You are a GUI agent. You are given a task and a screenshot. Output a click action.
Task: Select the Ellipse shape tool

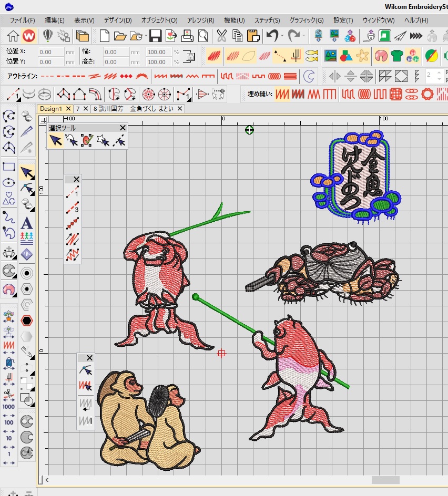coord(9,182)
